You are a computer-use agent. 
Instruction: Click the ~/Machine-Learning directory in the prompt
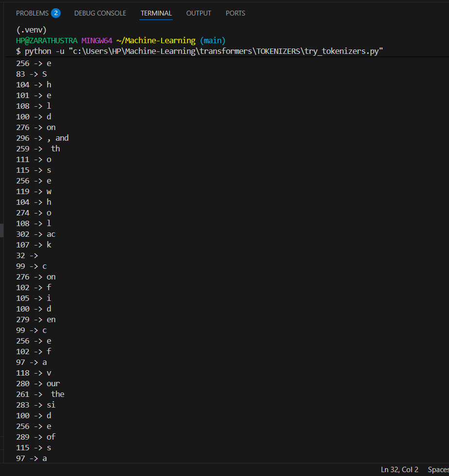(156, 40)
